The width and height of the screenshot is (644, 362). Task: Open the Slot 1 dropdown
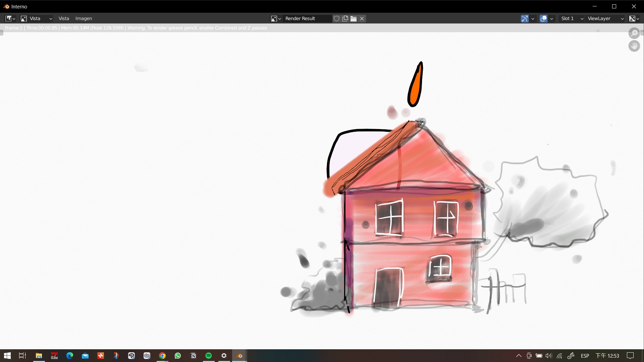pyautogui.click(x=572, y=18)
